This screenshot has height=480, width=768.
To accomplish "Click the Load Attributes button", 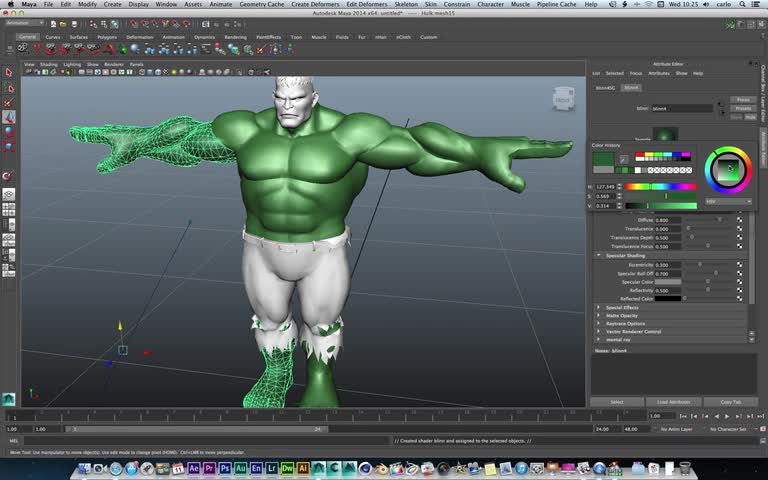I will pos(674,402).
